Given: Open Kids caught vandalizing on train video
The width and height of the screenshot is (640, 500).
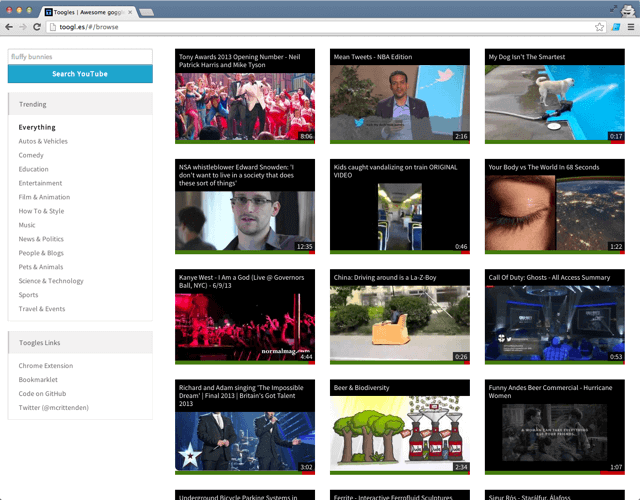Looking at the screenshot, I should pyautogui.click(x=400, y=207).
